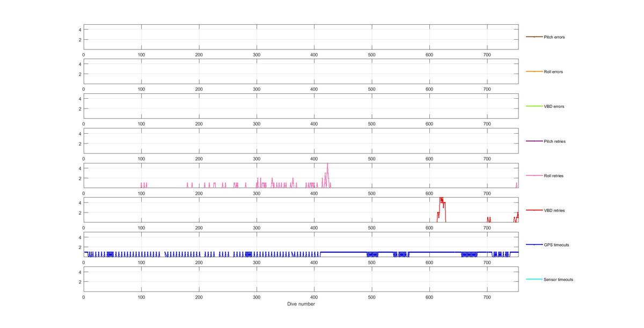Click the "4" y-axis tick label of the Pitch errors plot
Viewport: 644px width, 328px height.
click(79, 30)
